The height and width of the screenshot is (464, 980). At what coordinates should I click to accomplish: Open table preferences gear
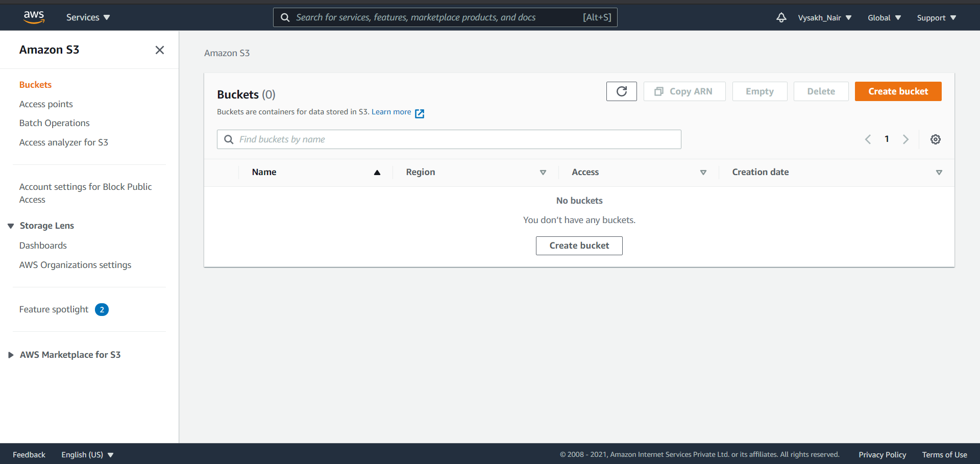tap(935, 139)
